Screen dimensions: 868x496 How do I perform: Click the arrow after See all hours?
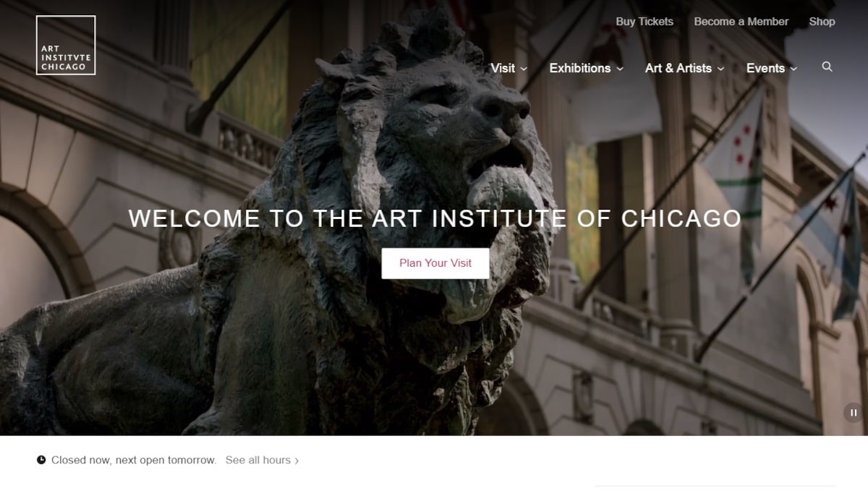(297, 461)
